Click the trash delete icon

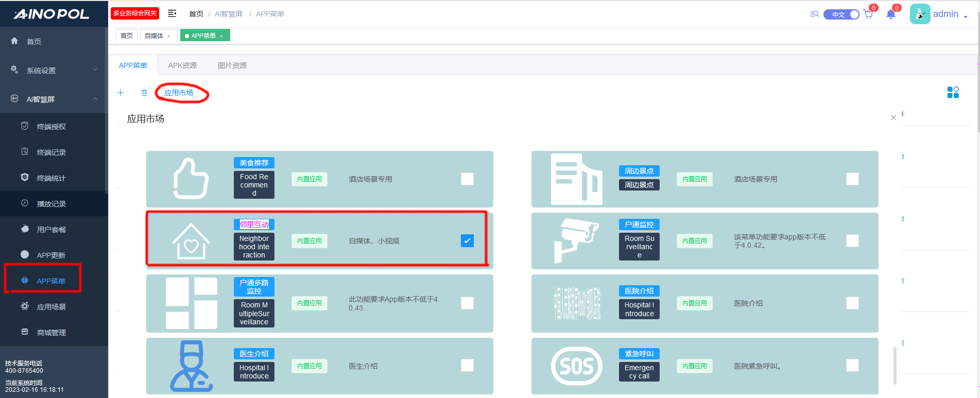point(144,93)
